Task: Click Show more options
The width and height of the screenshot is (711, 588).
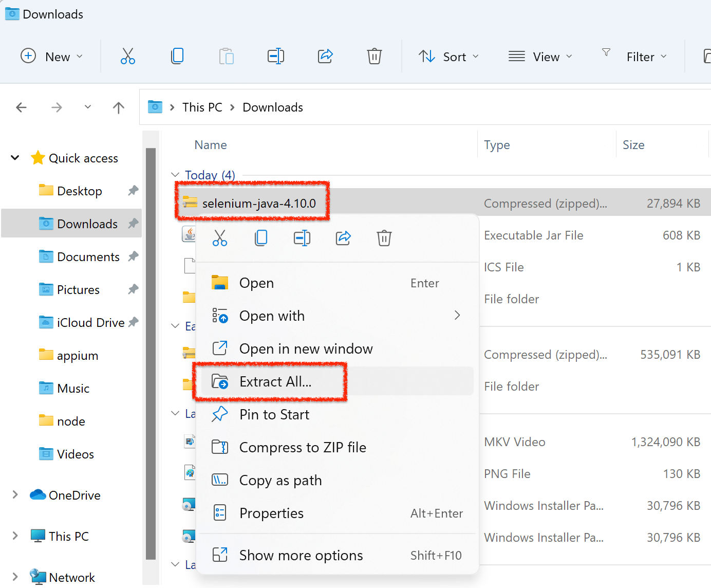Action: (x=301, y=555)
